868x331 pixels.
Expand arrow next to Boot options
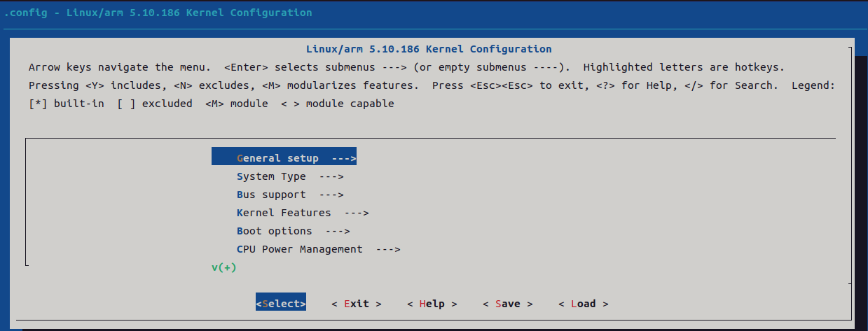pyautogui.click(x=338, y=231)
